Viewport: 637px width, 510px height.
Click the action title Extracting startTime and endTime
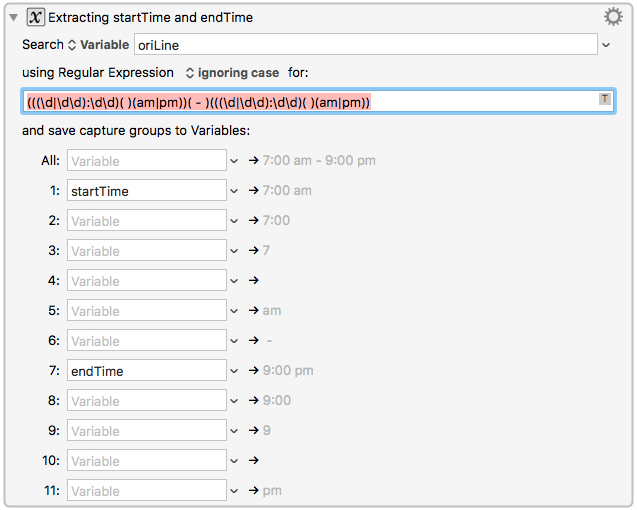[x=154, y=17]
